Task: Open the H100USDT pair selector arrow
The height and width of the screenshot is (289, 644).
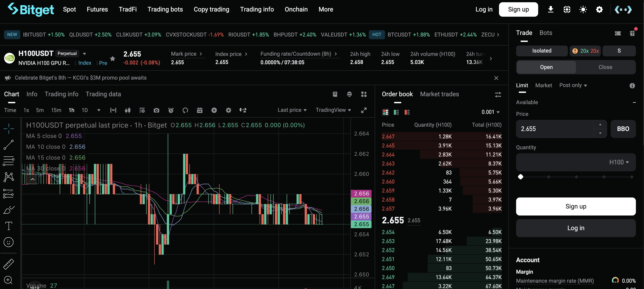Action: [84, 54]
